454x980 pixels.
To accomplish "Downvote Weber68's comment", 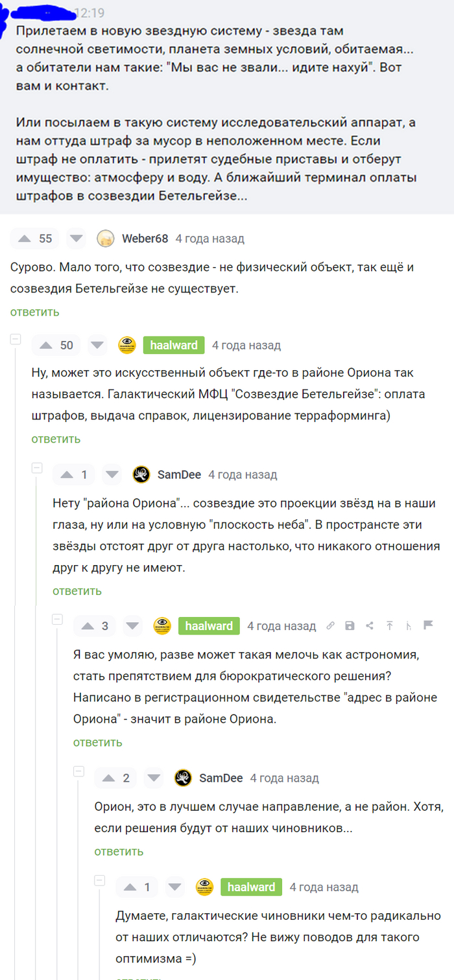I will click(x=77, y=239).
